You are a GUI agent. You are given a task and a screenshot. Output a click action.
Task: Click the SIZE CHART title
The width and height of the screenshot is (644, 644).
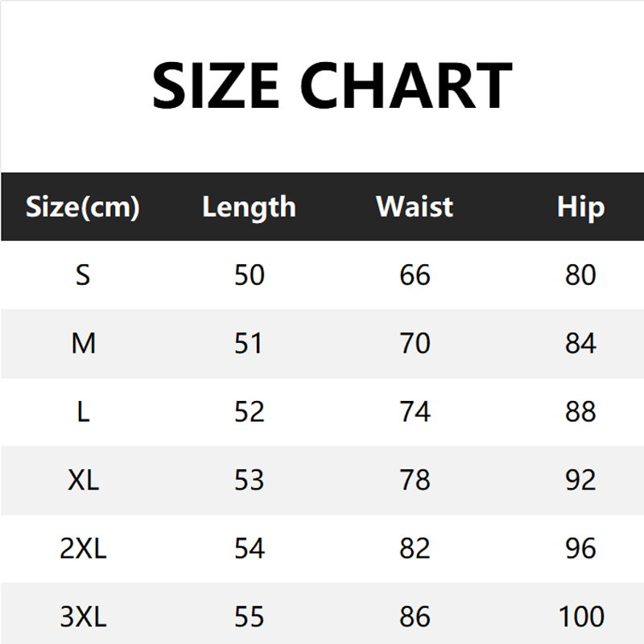332,85
